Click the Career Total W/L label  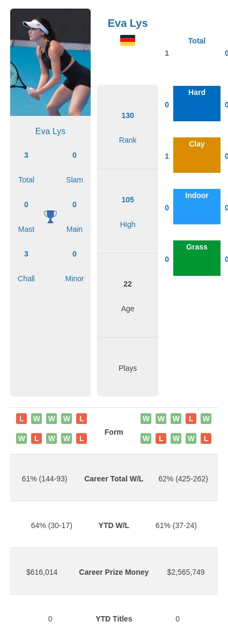tap(114, 479)
